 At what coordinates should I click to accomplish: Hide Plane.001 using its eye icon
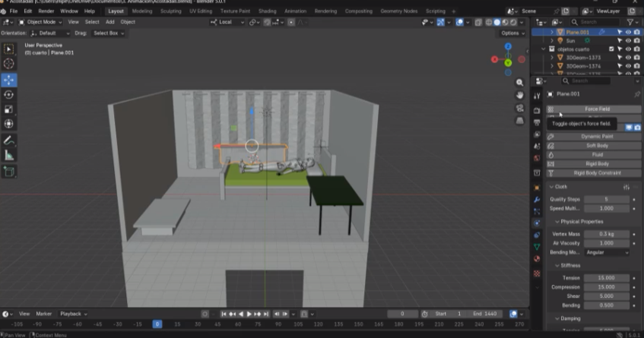click(x=628, y=33)
